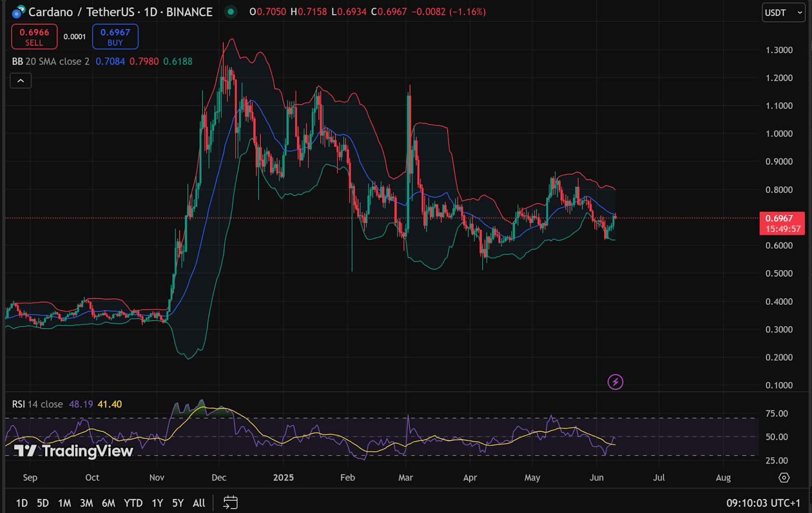The width and height of the screenshot is (812, 513).
Task: Select the 1D time range
Action: click(x=22, y=503)
